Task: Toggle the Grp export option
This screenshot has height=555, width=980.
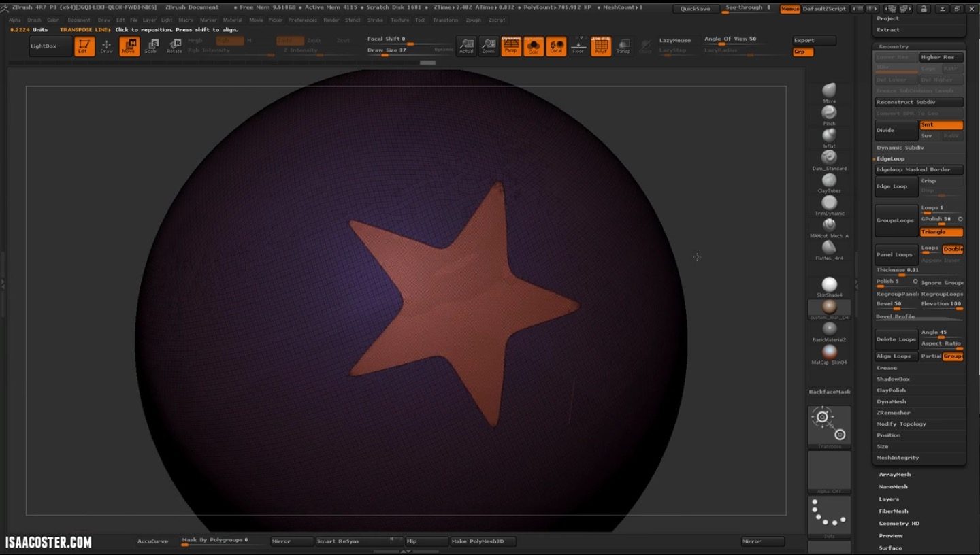Action: (x=803, y=52)
